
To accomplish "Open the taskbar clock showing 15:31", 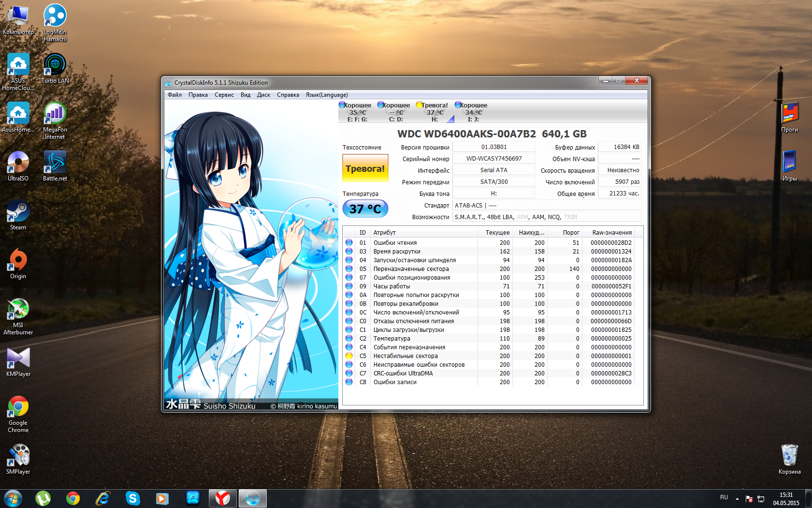I will point(786,499).
